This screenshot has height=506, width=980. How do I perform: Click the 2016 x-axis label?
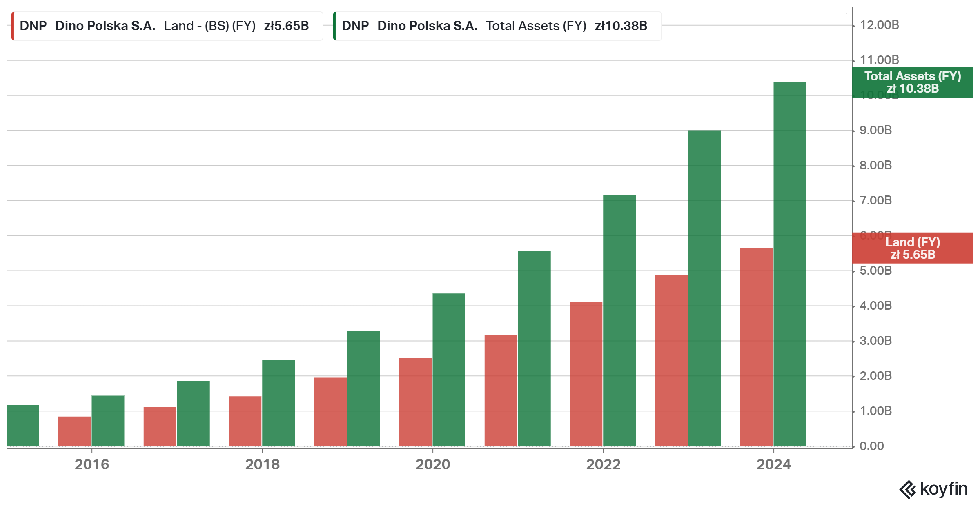coord(92,464)
